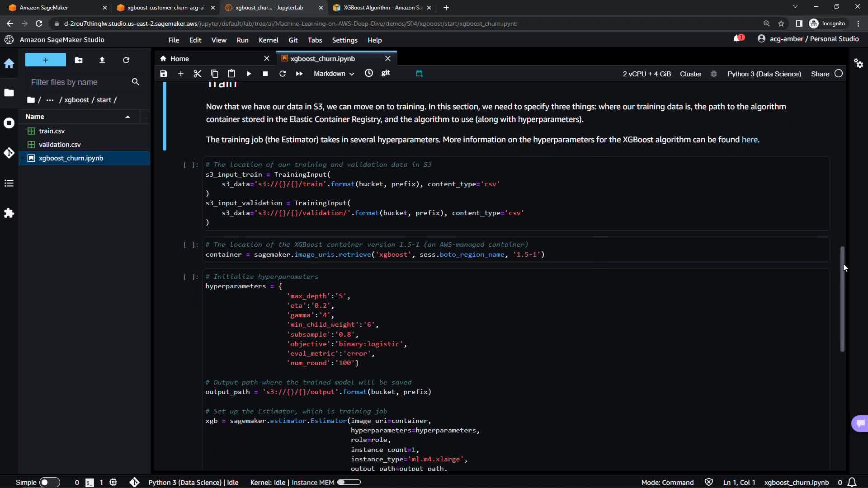Expand the collapsed path ellipsis breadcrumb
The image size is (868, 488).
(x=50, y=100)
